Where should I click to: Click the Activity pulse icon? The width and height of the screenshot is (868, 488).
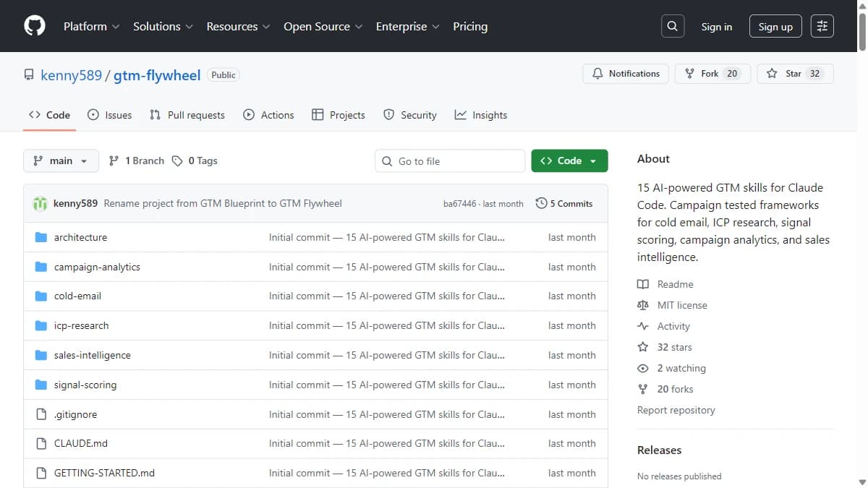[x=643, y=327]
